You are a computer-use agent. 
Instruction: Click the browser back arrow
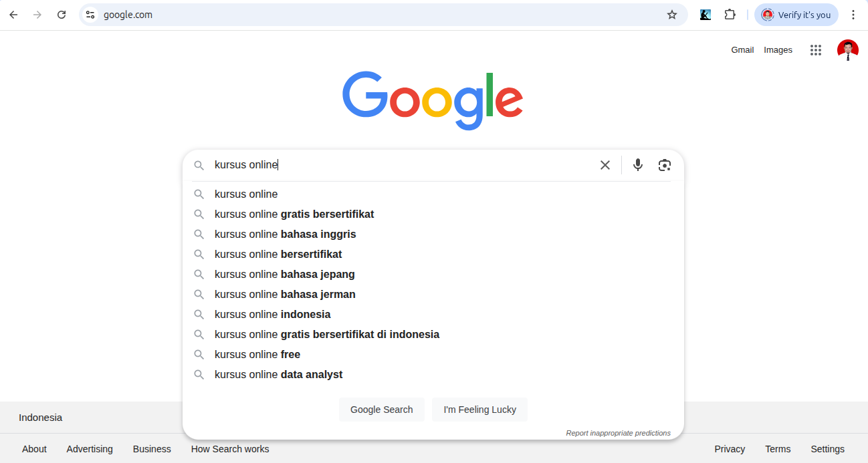[13, 15]
